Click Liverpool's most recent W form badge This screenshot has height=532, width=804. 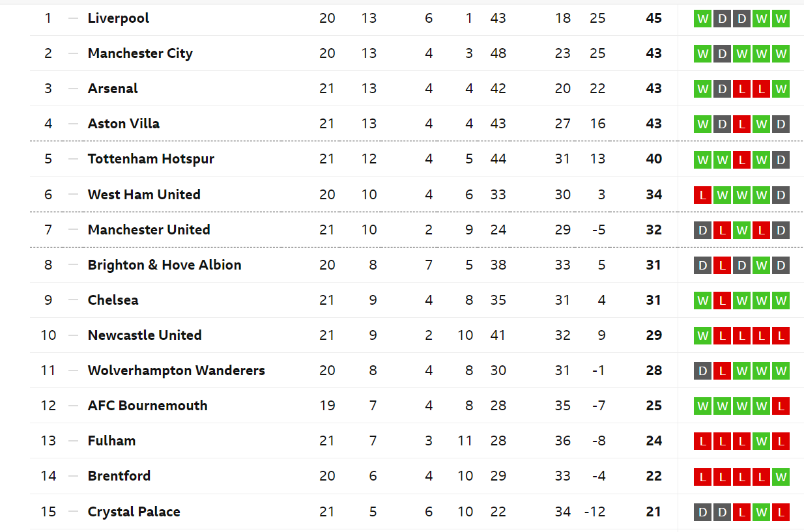tap(781, 19)
